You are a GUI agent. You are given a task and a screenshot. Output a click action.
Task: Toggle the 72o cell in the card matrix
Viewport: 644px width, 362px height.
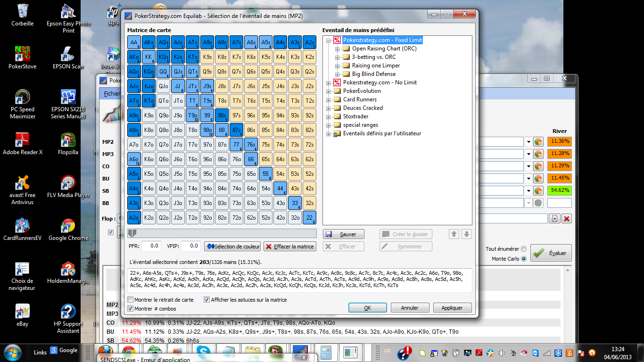coord(237,218)
